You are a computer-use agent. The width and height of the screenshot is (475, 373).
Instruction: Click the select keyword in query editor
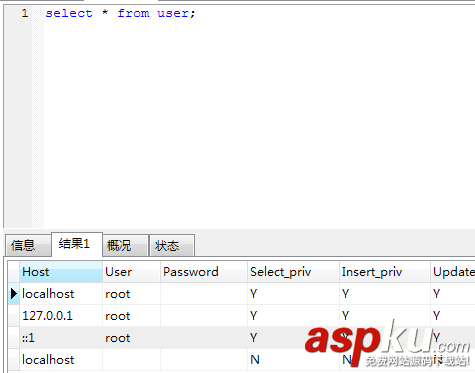(x=69, y=13)
